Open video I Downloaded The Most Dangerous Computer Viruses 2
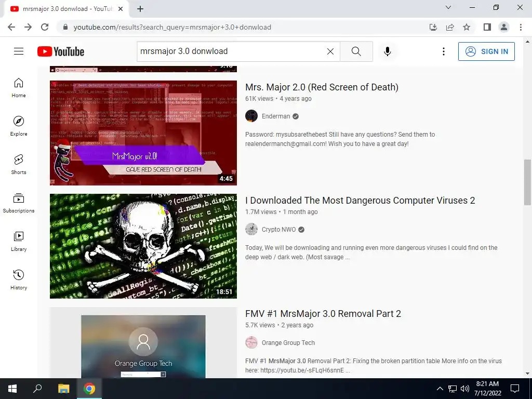 pyautogui.click(x=360, y=201)
